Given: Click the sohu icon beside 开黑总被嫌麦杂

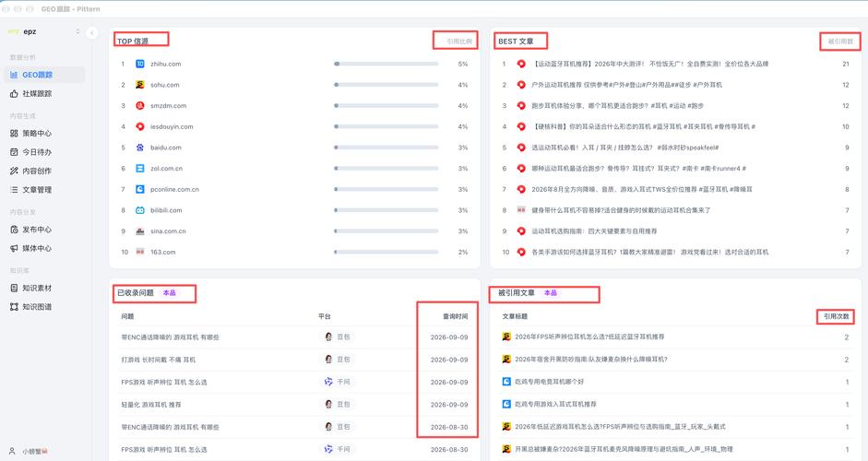Looking at the screenshot, I should point(506,449).
